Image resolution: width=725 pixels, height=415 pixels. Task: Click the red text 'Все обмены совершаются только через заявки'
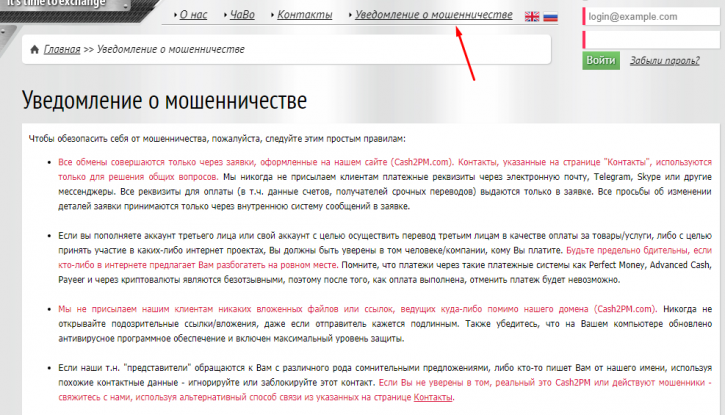click(x=156, y=162)
